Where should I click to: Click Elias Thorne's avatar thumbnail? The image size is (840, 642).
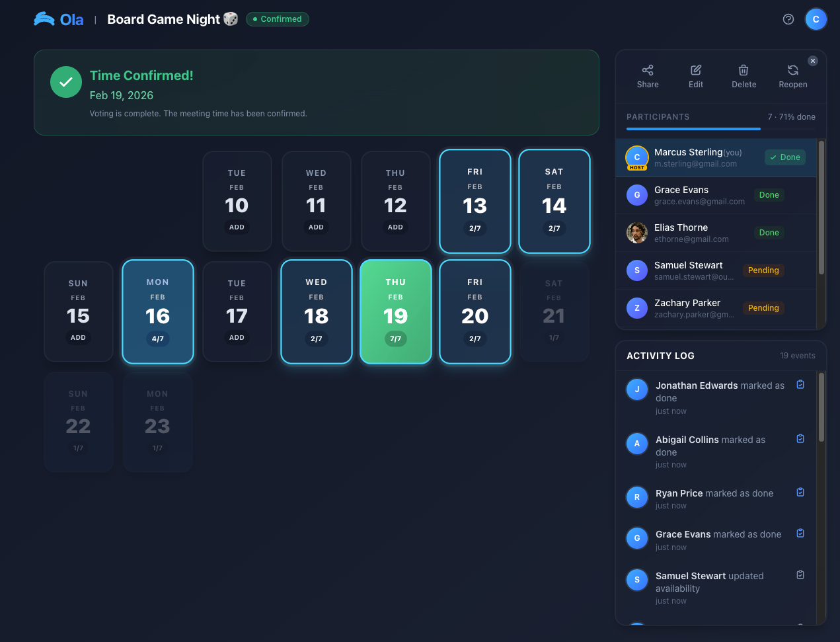click(x=636, y=233)
